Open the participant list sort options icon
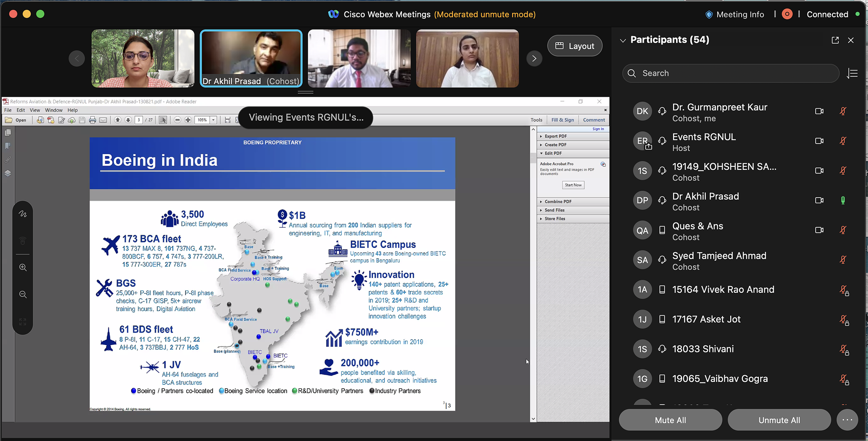The width and height of the screenshot is (868, 441). 852,73
